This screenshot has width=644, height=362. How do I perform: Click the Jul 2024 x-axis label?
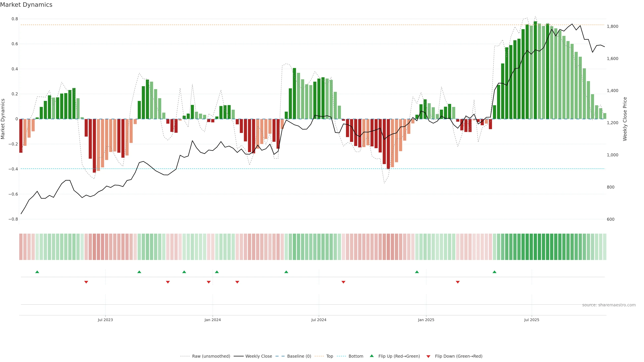[x=319, y=320]
